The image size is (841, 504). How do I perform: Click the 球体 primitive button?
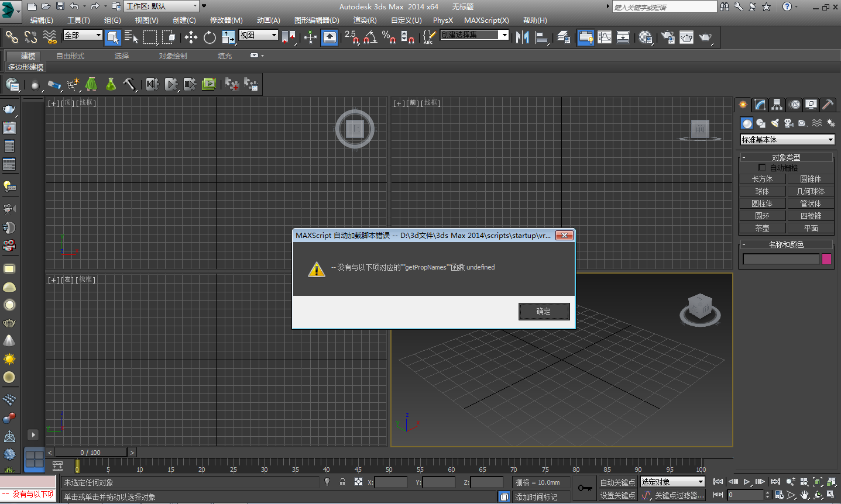762,191
